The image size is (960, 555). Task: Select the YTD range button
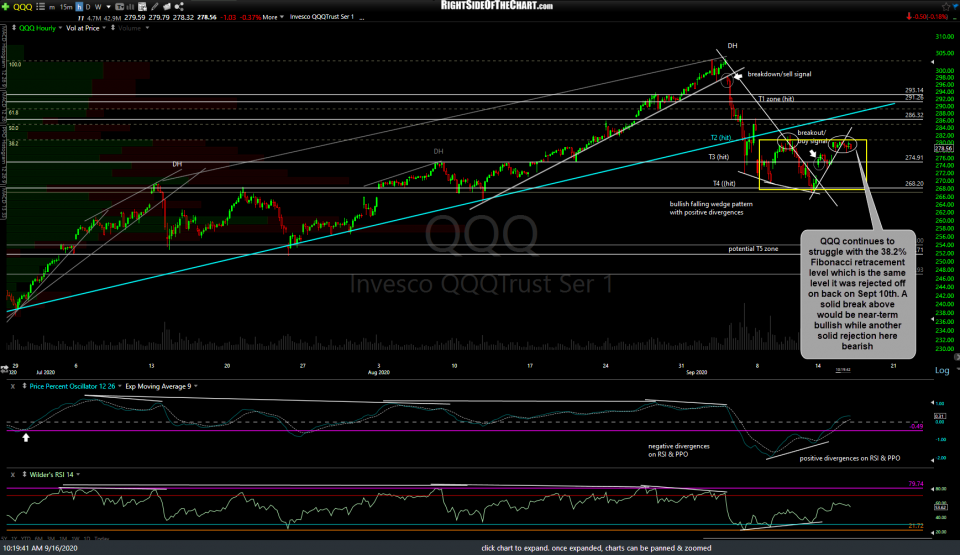click(26, 538)
